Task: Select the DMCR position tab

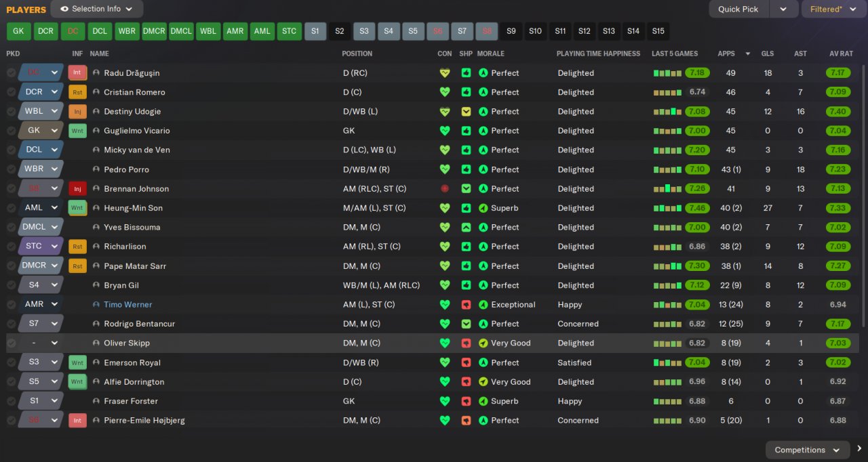Action: pos(154,31)
